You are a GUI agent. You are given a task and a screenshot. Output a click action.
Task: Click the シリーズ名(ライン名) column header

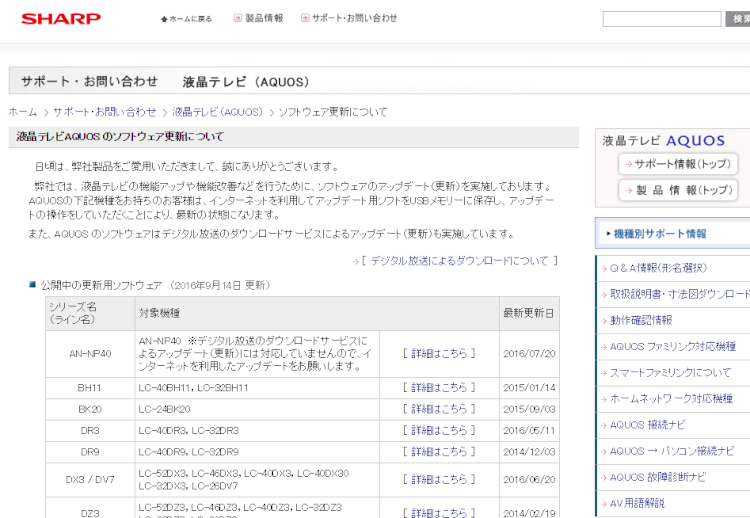(90, 313)
